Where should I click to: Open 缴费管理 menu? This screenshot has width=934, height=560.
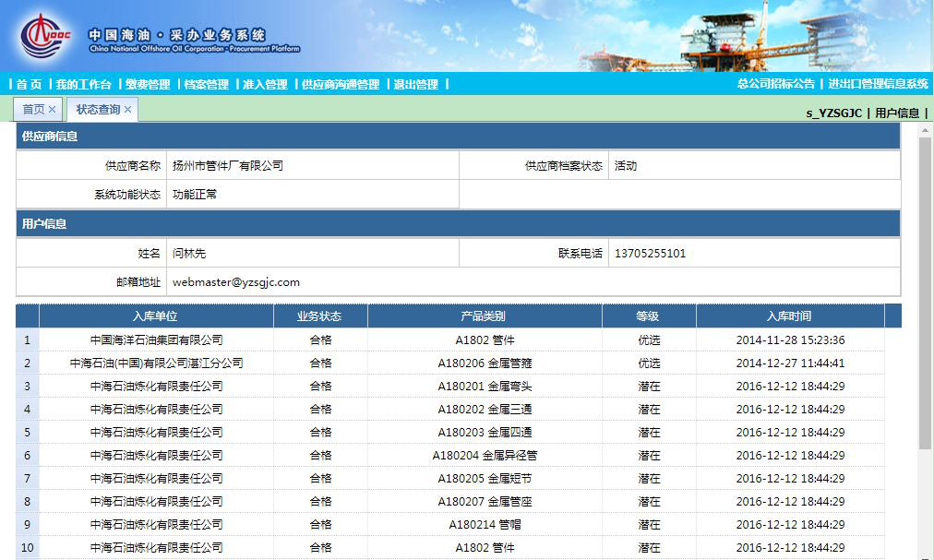(148, 84)
